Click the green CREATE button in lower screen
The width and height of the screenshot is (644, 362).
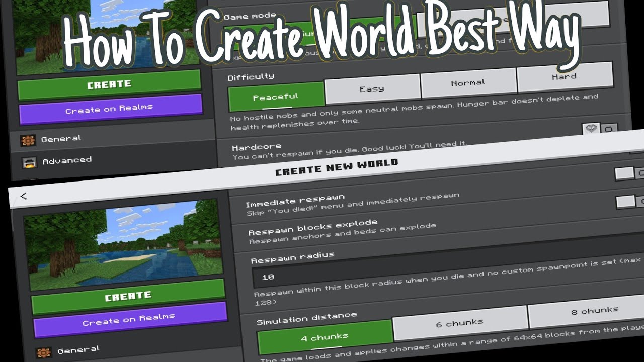[x=128, y=297]
